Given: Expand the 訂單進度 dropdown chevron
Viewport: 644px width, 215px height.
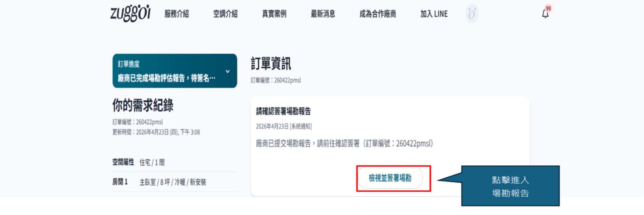Looking at the screenshot, I should (x=228, y=71).
